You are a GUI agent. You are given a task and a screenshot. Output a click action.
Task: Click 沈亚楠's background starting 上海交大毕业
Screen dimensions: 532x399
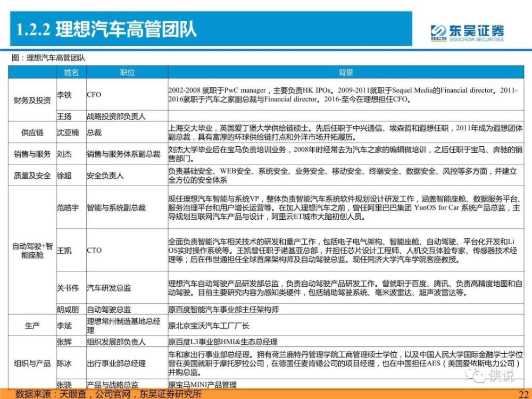pyautogui.click(x=345, y=132)
